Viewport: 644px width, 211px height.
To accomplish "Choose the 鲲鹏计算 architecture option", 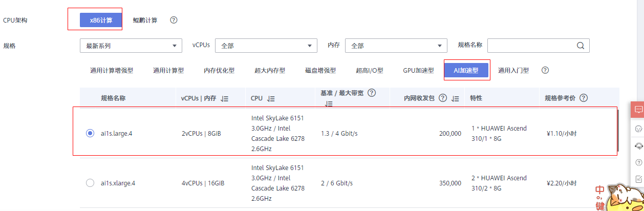I will coord(145,20).
